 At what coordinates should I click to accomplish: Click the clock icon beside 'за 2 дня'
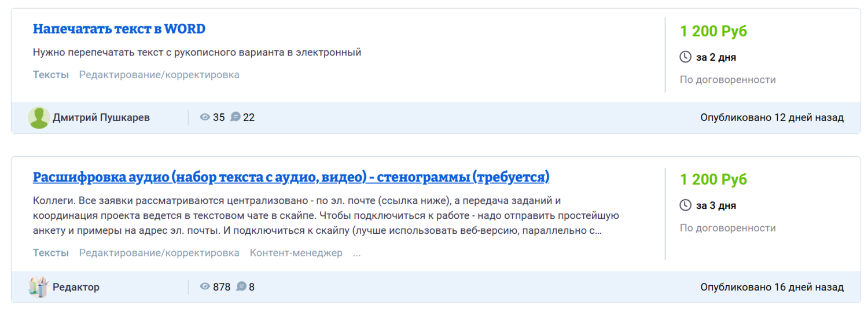685,57
